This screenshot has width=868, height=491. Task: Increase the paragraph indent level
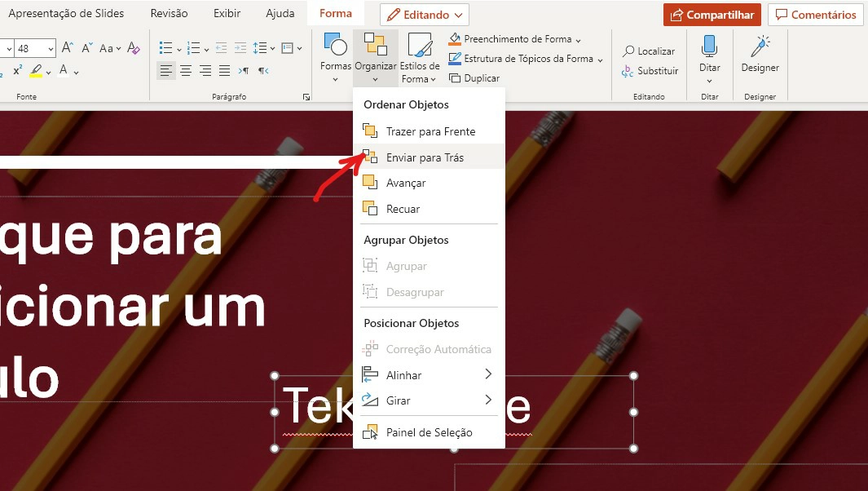240,48
